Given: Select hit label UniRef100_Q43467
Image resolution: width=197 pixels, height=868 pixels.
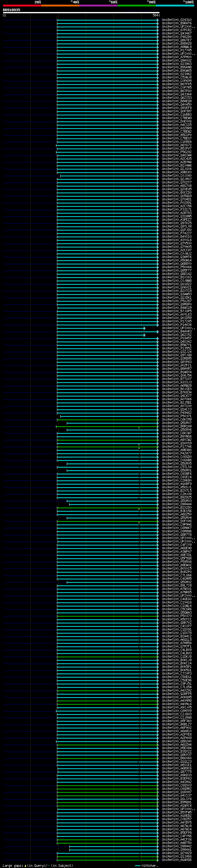Looking at the screenshot, I should [x=176, y=33].
